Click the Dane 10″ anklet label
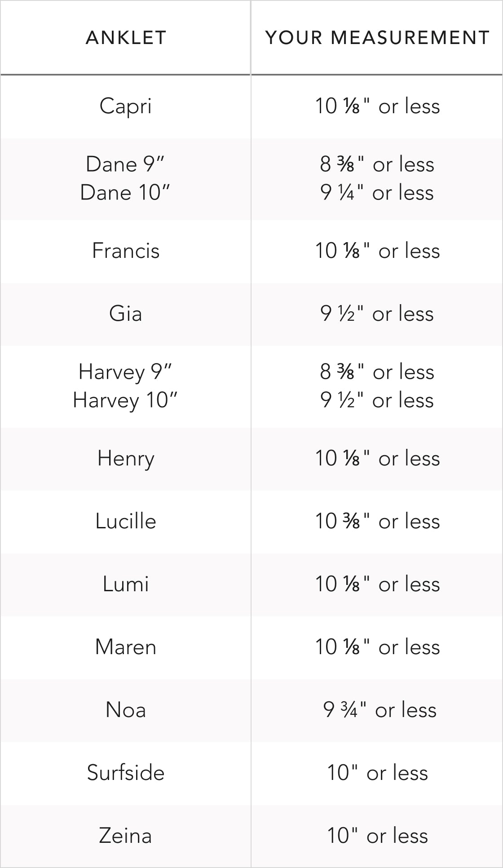Screen dimensions: 503x868 [126, 193]
